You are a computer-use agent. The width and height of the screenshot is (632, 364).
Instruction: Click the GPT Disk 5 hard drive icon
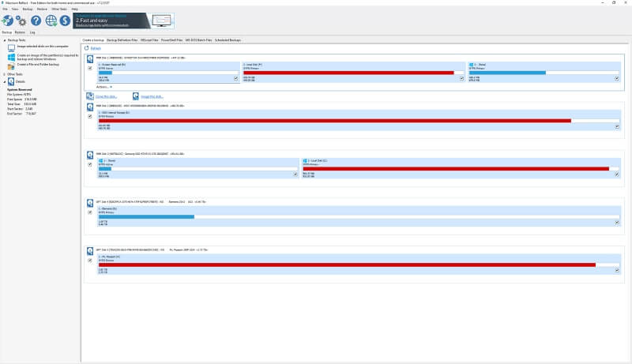coord(90,251)
